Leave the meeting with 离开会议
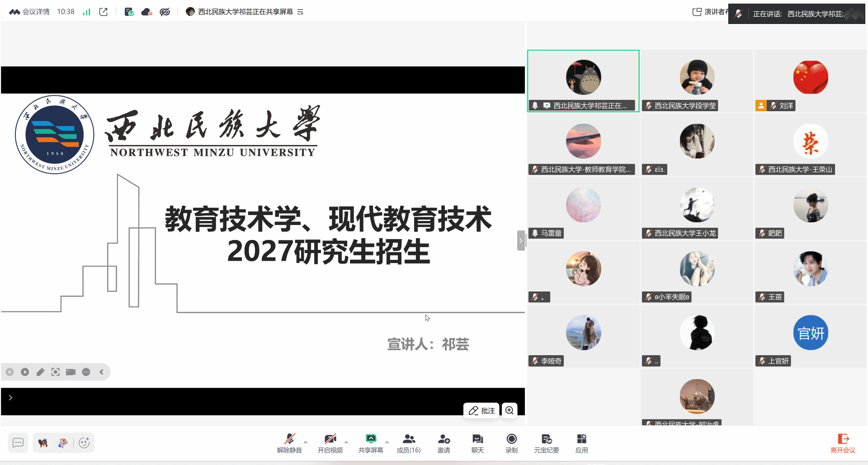Viewport: 868px width, 465px height. point(843,443)
